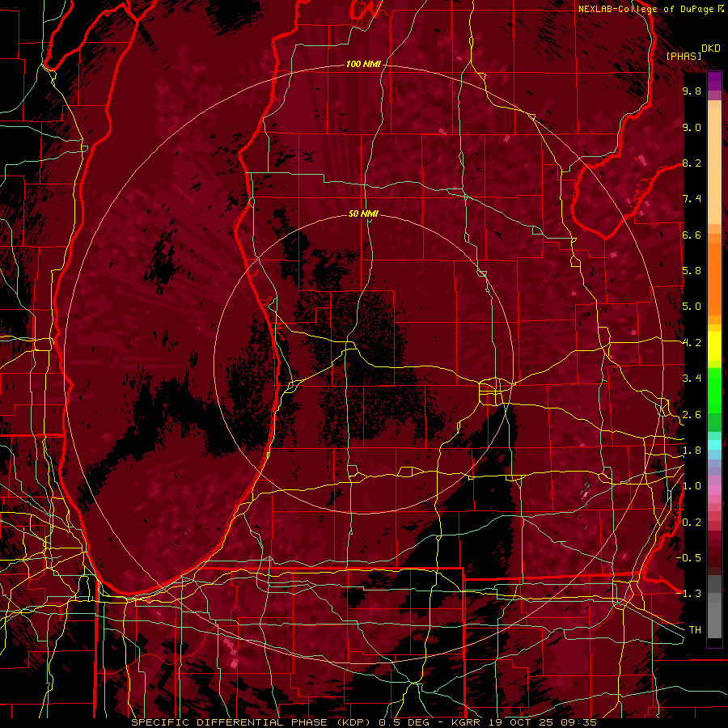728x728 pixels.
Task: Click the KGRR station identifier
Action: (467, 722)
